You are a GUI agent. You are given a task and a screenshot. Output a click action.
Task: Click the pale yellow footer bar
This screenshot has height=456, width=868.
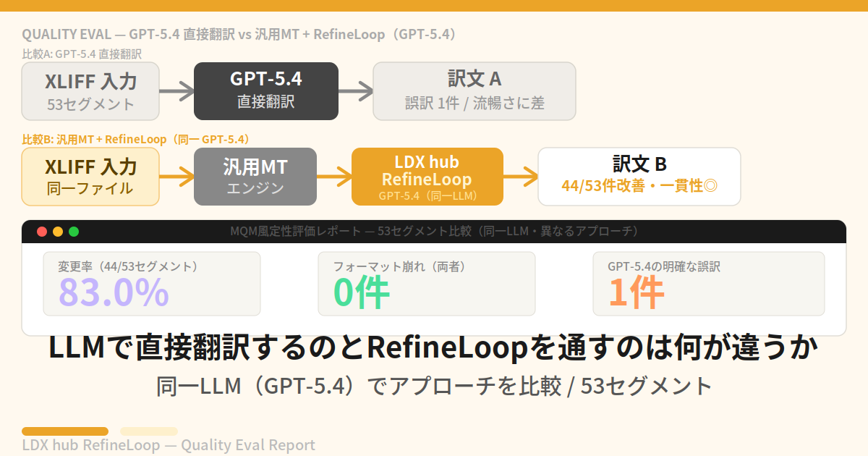point(149,431)
